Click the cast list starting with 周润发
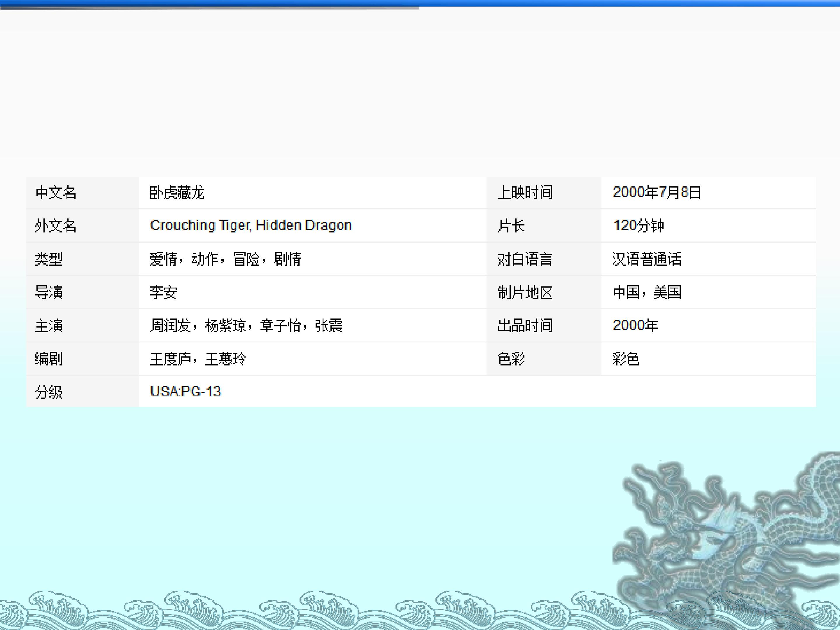Viewport: 840px width, 630px height. click(246, 325)
